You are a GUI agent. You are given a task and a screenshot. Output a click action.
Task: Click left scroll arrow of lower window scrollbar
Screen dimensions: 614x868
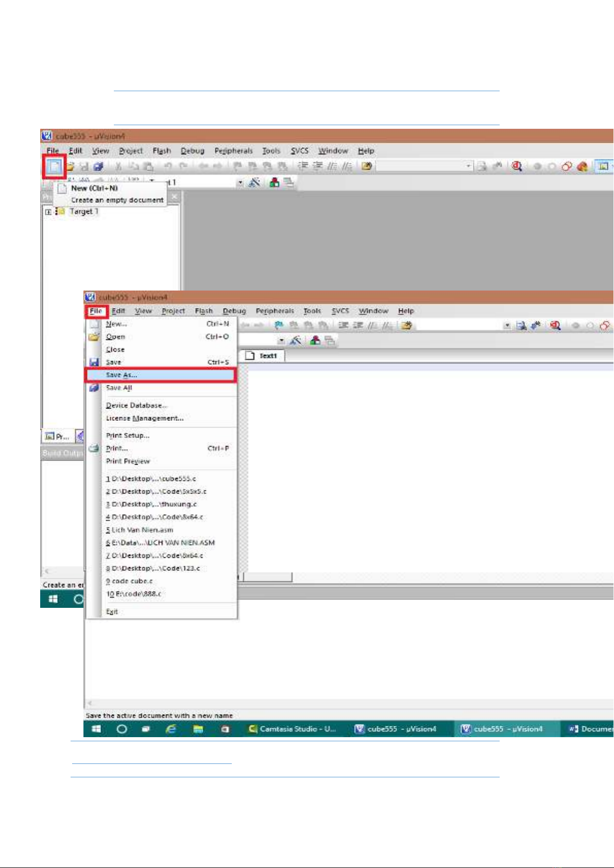[x=90, y=703]
